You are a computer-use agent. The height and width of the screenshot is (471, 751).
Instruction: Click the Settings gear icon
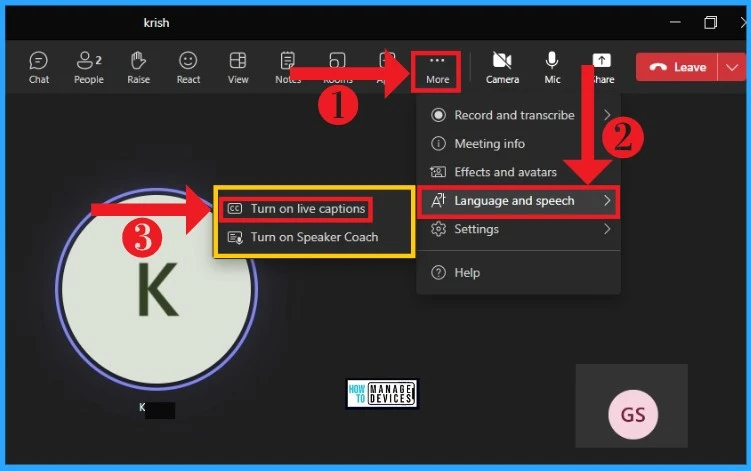click(x=438, y=229)
